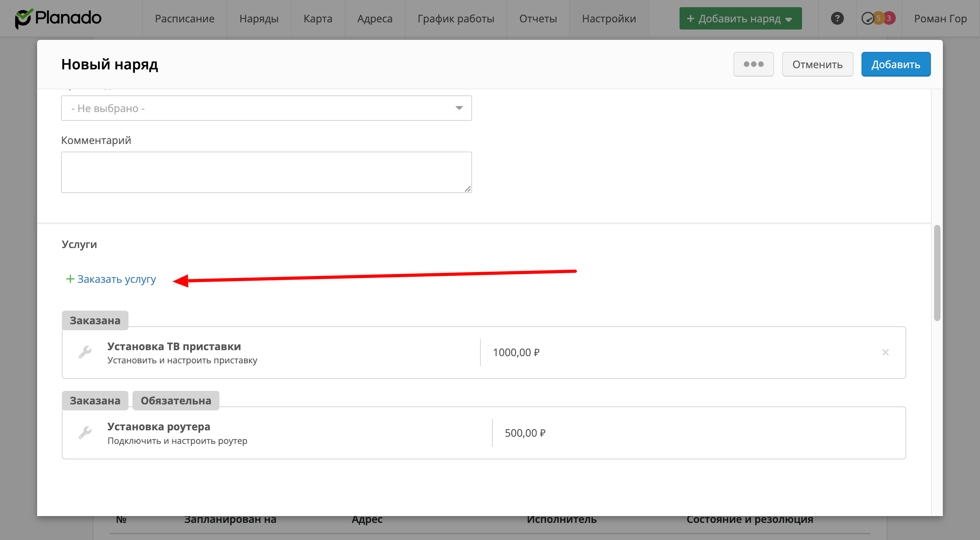The image size is (980, 540).
Task: Click wrench icon for Установка ТВ приставки
Action: [x=85, y=352]
